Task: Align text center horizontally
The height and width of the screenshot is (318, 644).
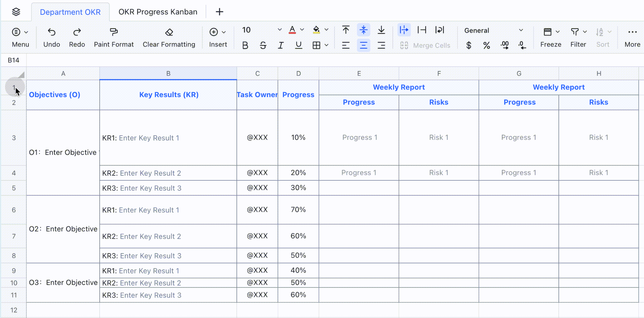Action: [x=364, y=46]
